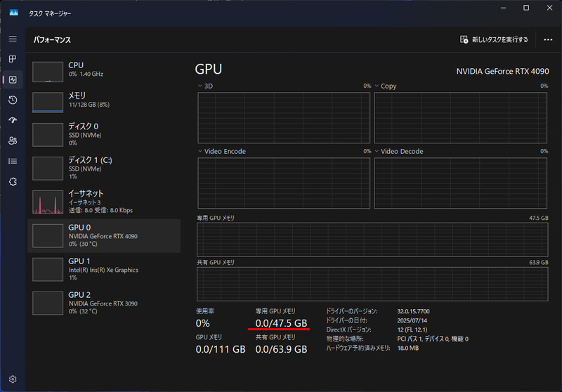The image size is (562, 392).
Task: Click the Video Decode graph
Action: pos(461,183)
